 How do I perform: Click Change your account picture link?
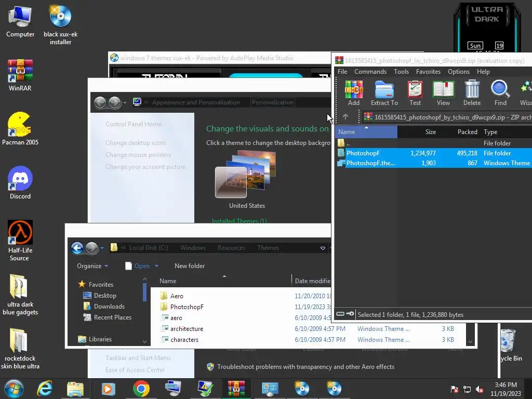(x=145, y=167)
